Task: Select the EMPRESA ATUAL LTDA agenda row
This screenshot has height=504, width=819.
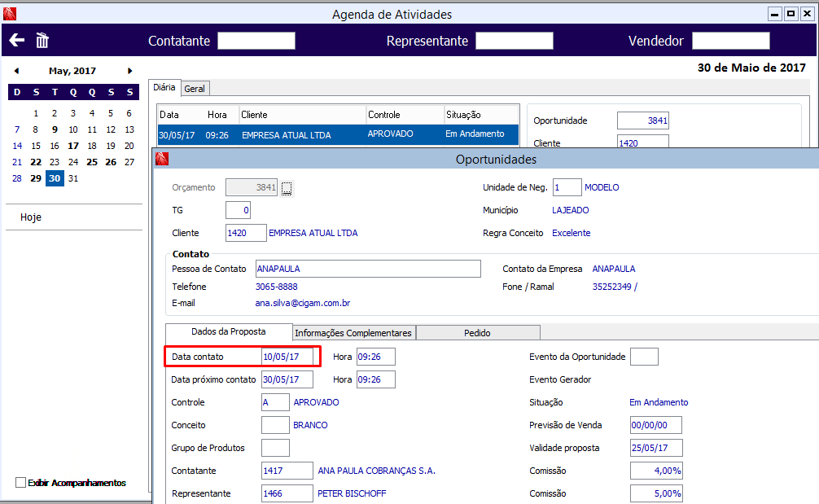Action: pyautogui.click(x=338, y=134)
